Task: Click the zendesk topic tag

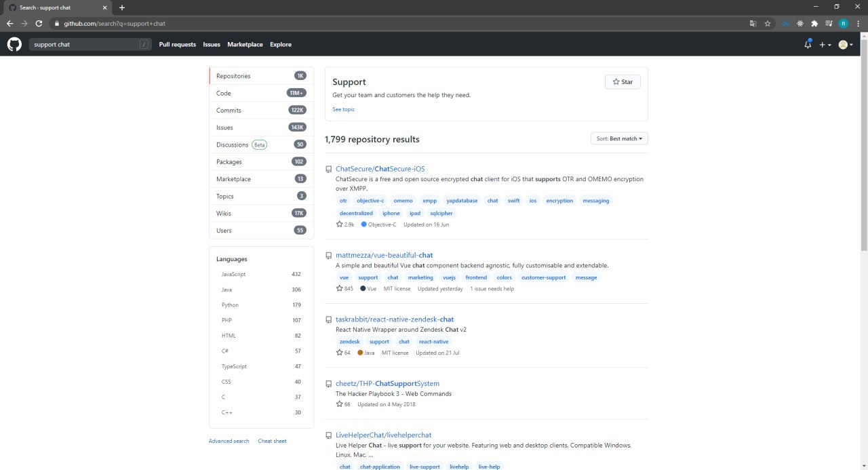Action: coord(350,342)
